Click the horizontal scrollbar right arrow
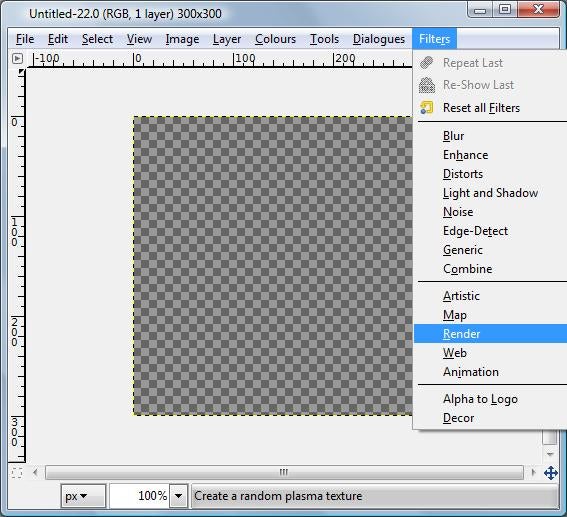The width and height of the screenshot is (567, 517). pos(533,473)
